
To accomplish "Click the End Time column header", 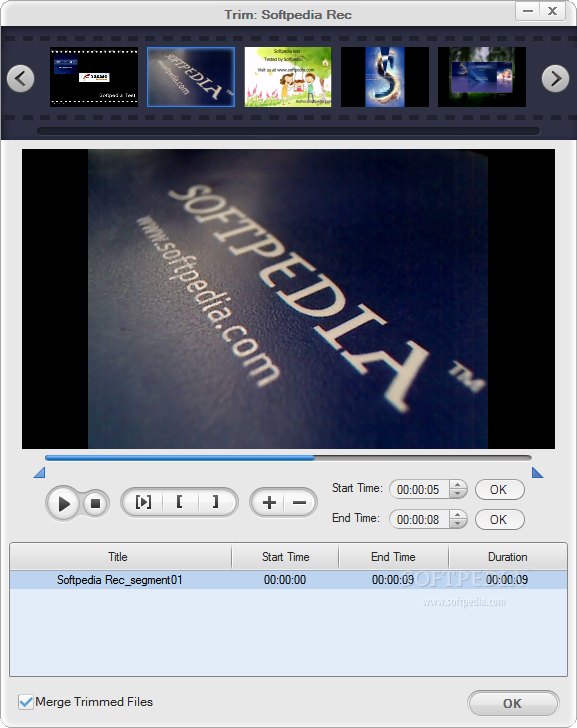I will tap(394, 557).
